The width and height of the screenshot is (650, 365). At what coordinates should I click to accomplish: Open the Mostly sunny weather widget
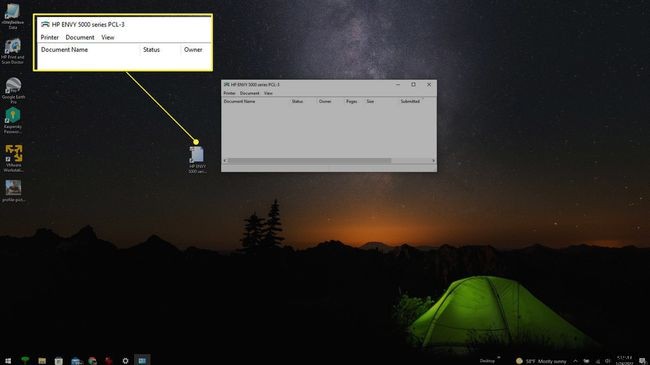coord(541,361)
